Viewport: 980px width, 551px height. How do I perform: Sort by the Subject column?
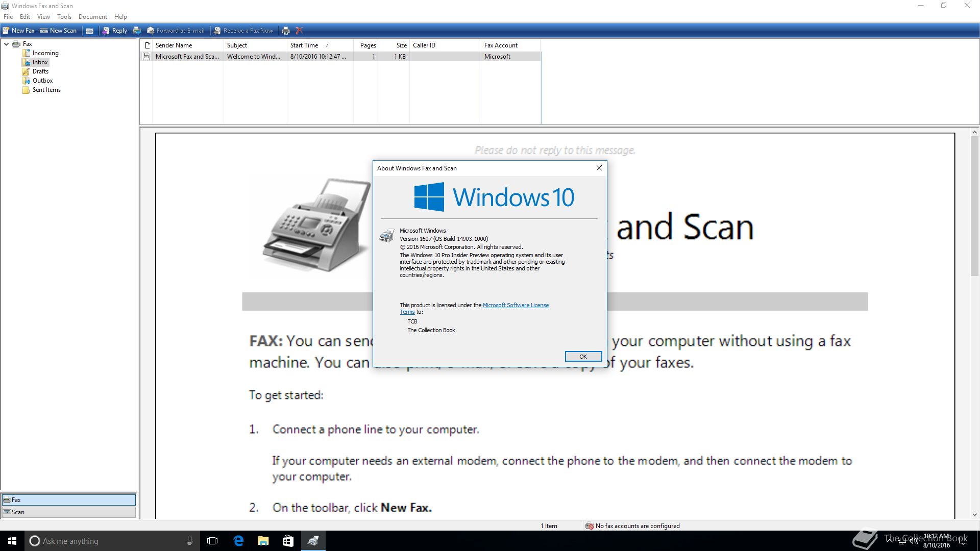pos(255,45)
